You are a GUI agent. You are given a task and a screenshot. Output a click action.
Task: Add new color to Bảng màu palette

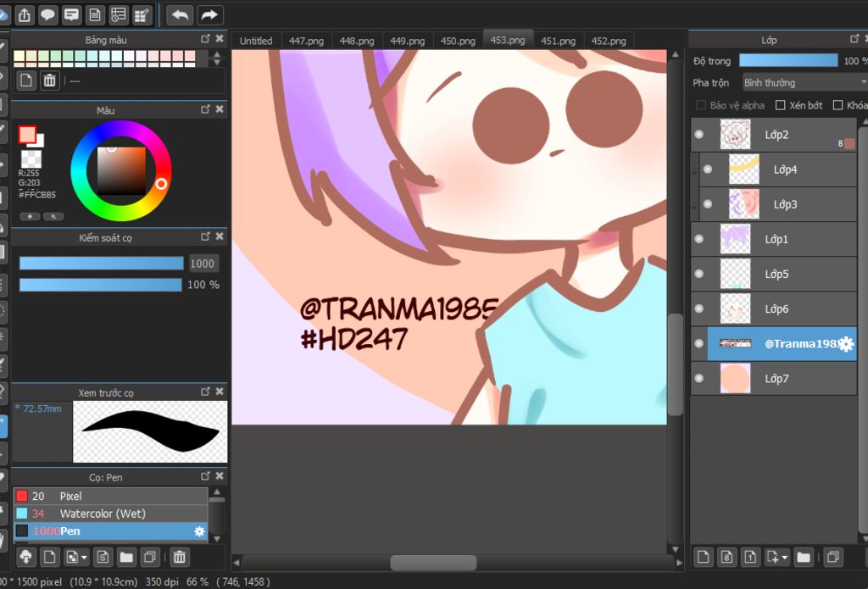tap(26, 81)
